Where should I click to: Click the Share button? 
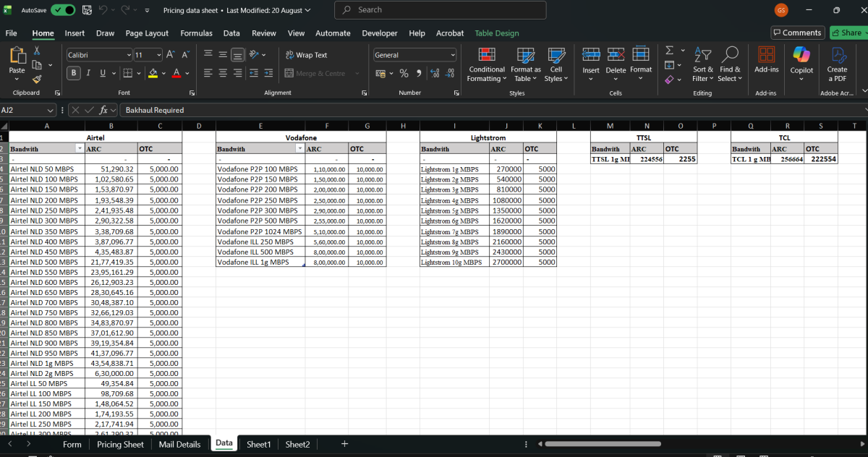(x=846, y=33)
